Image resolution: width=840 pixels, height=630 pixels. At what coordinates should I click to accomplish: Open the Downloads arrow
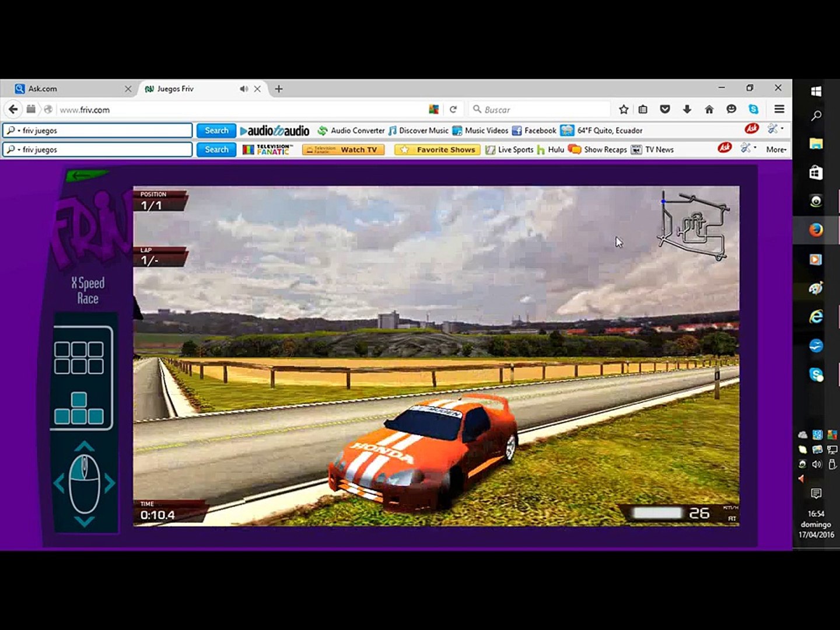(x=687, y=109)
